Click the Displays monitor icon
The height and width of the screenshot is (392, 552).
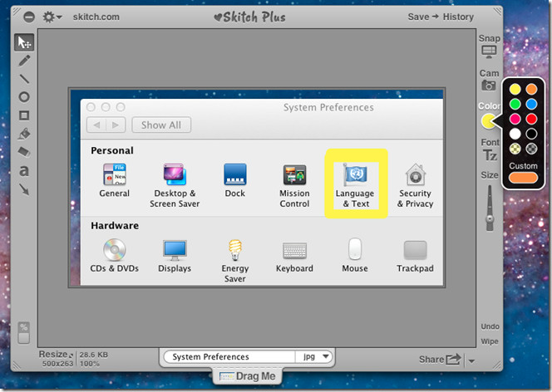(175, 250)
